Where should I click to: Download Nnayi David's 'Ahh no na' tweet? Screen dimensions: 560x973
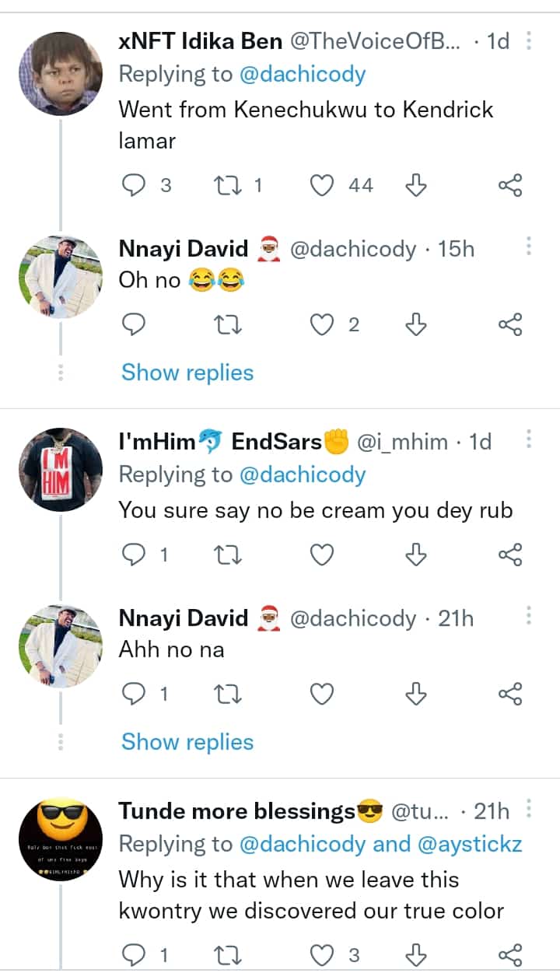(x=416, y=694)
